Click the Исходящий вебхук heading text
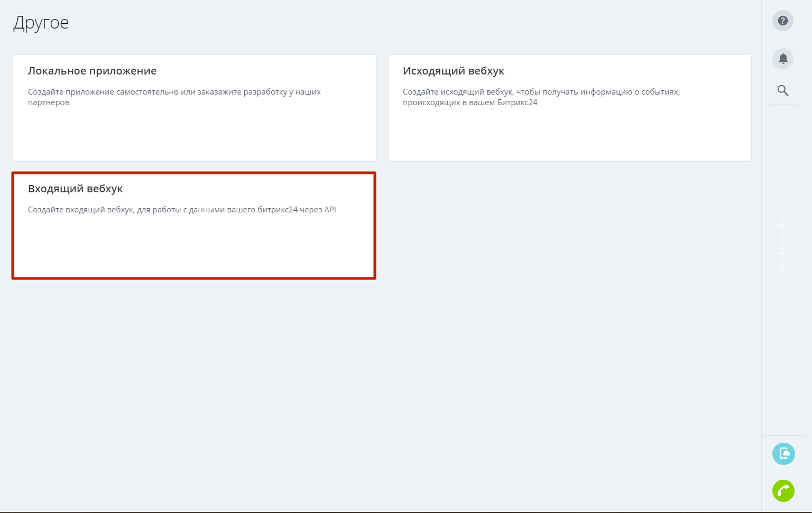The width and height of the screenshot is (812, 513). [x=454, y=71]
